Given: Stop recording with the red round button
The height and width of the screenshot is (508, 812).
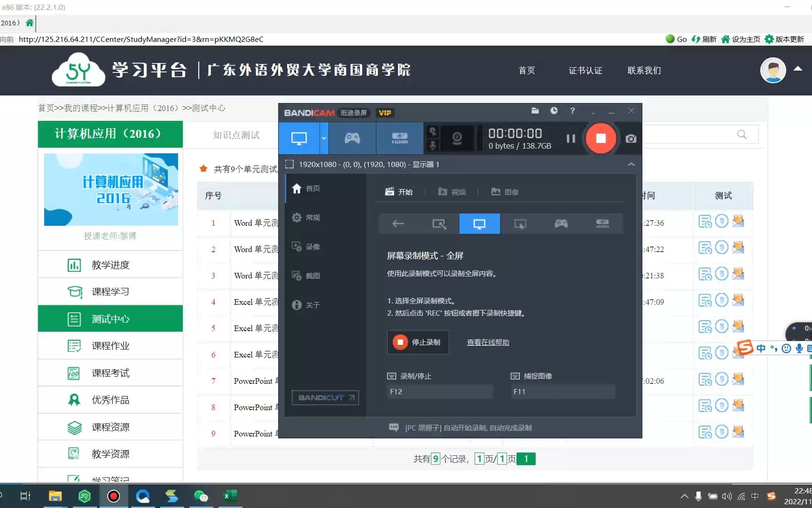Looking at the screenshot, I should tap(601, 138).
